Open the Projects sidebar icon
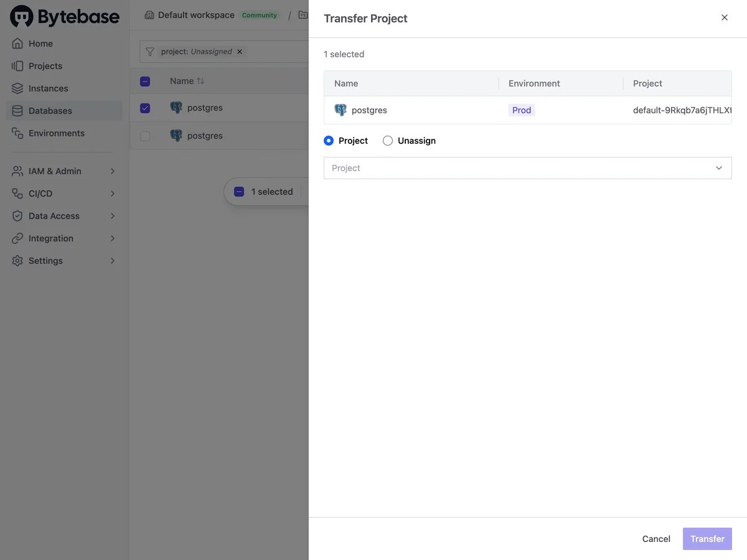Image resolution: width=747 pixels, height=560 pixels. click(x=17, y=66)
